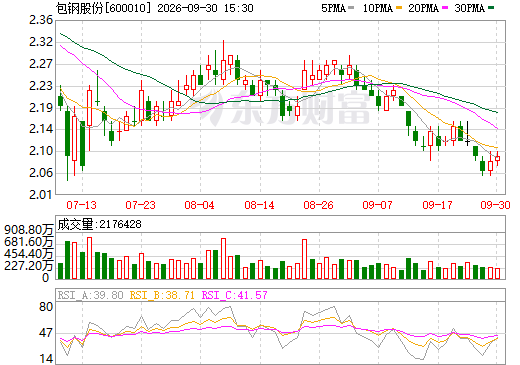This screenshot has height=365, width=520.
Task: Click the 908.80万 volume axis label
Action: [x=29, y=230]
